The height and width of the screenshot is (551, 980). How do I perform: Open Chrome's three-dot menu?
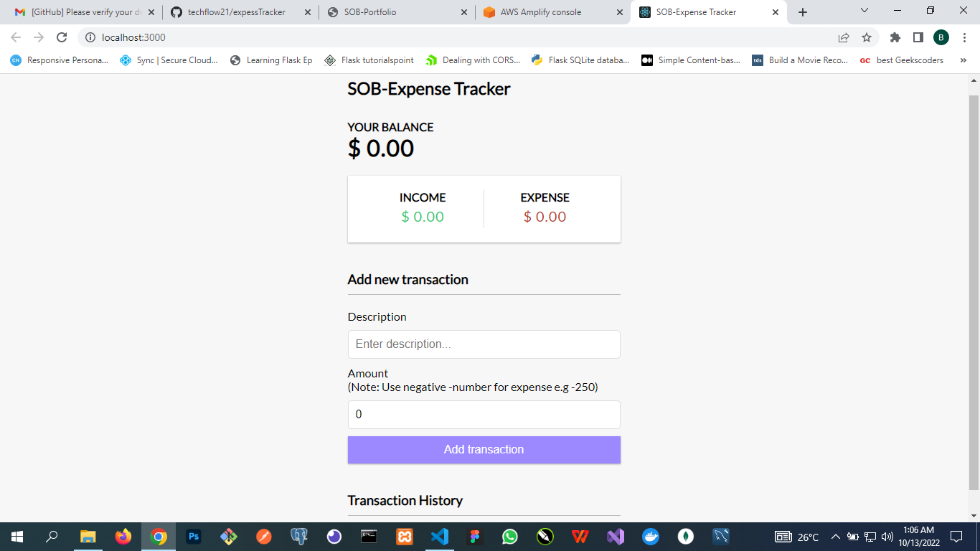pos(964,37)
